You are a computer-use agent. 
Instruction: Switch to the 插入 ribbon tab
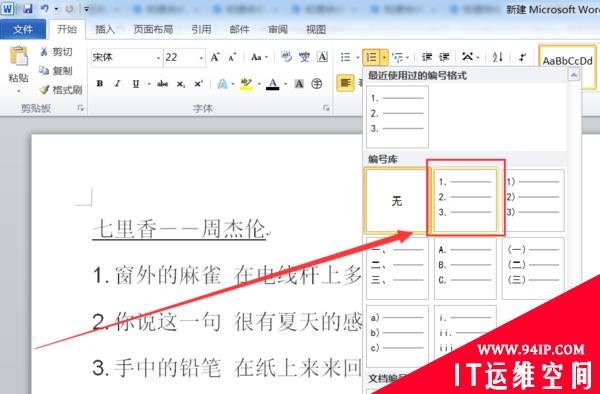click(x=105, y=29)
